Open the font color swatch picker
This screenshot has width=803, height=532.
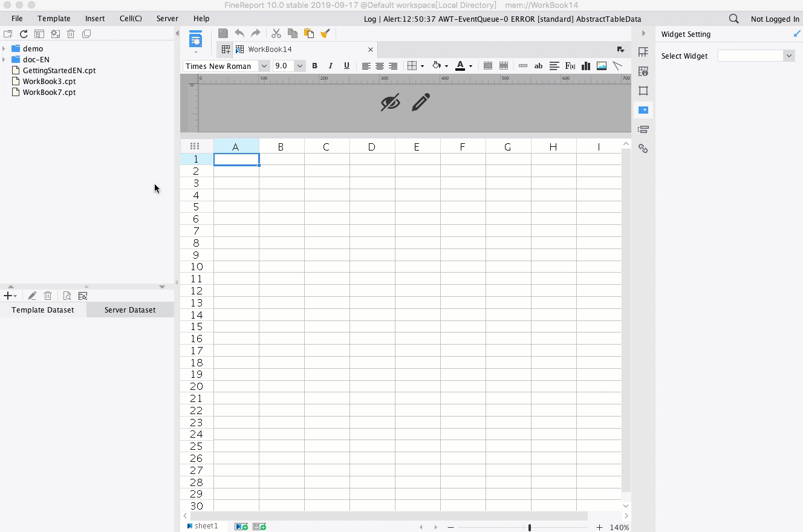[471, 66]
